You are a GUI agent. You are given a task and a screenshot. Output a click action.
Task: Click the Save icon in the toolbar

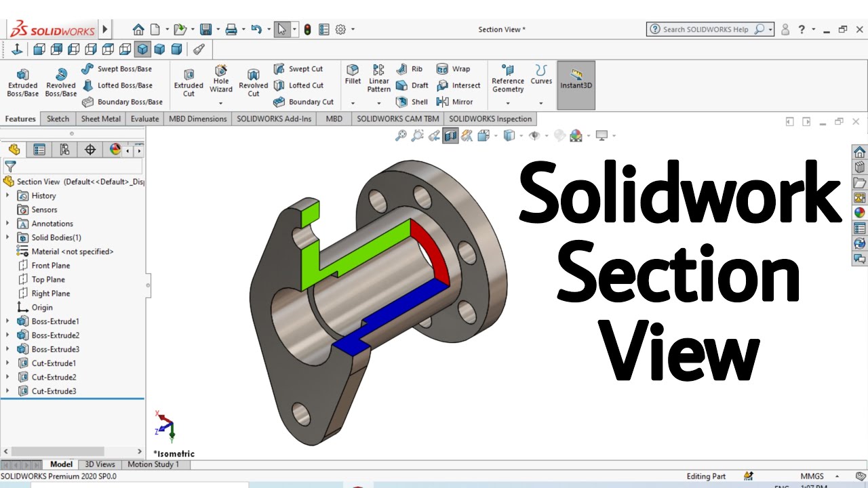coord(205,29)
